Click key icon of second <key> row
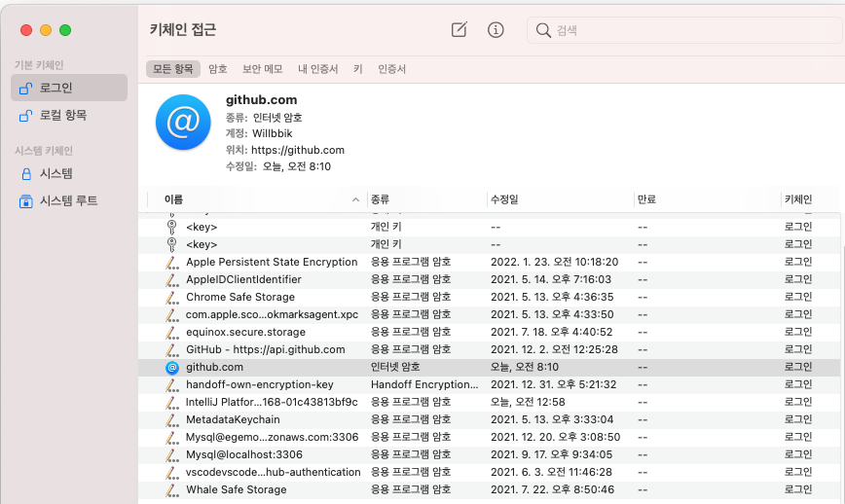Screen dimensions: 845x504 pos(172,244)
